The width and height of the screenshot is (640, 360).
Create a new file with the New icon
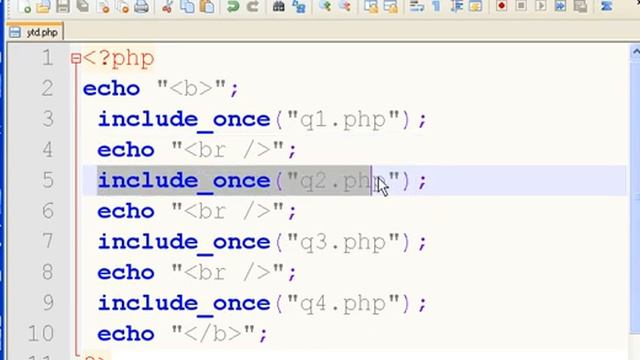click(x=24, y=6)
